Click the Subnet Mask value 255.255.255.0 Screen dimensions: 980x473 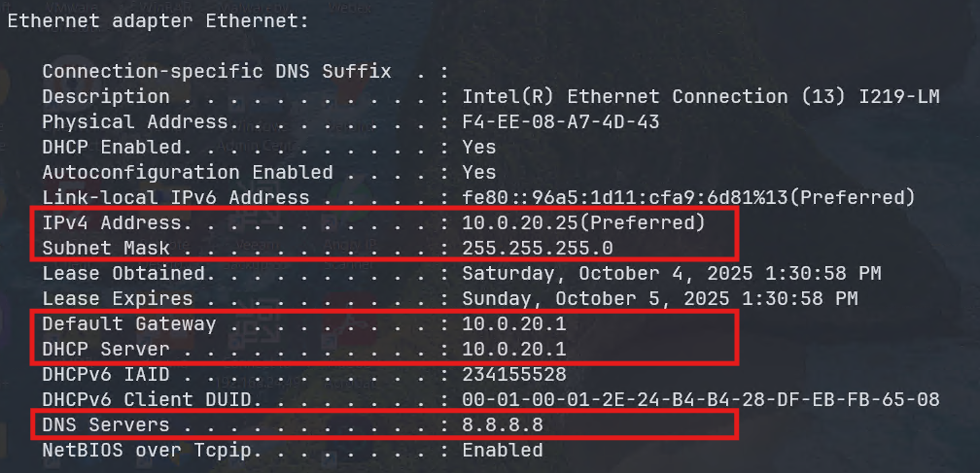tap(537, 248)
